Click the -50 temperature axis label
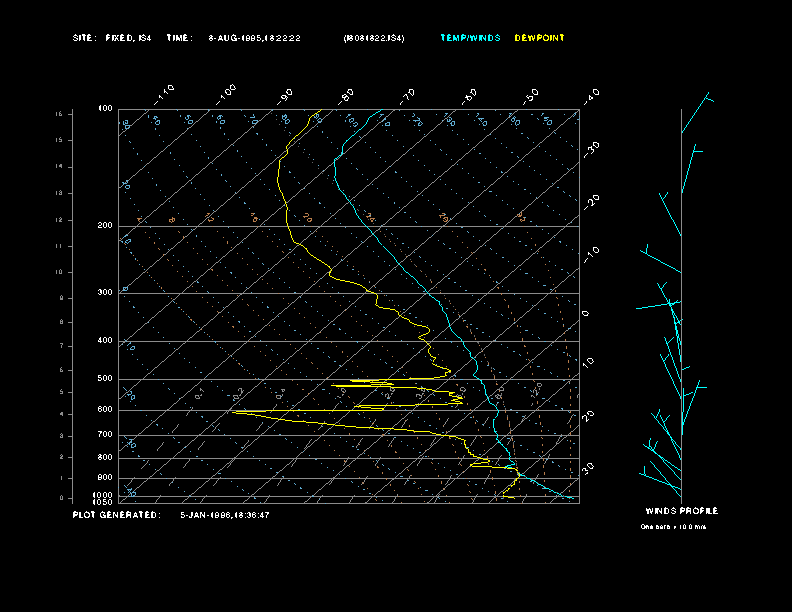The width and height of the screenshot is (792, 612). pos(530,96)
